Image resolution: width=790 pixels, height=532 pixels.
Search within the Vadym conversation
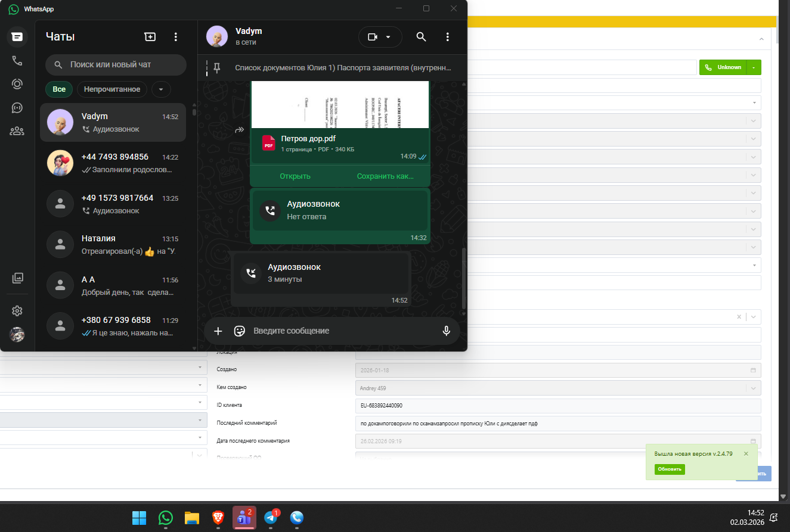point(421,37)
